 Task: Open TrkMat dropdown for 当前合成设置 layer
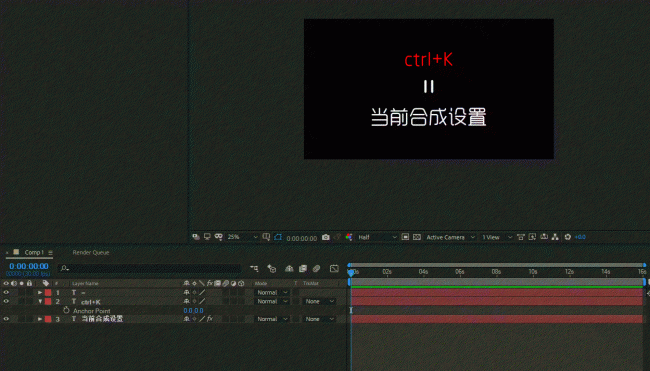(x=318, y=319)
